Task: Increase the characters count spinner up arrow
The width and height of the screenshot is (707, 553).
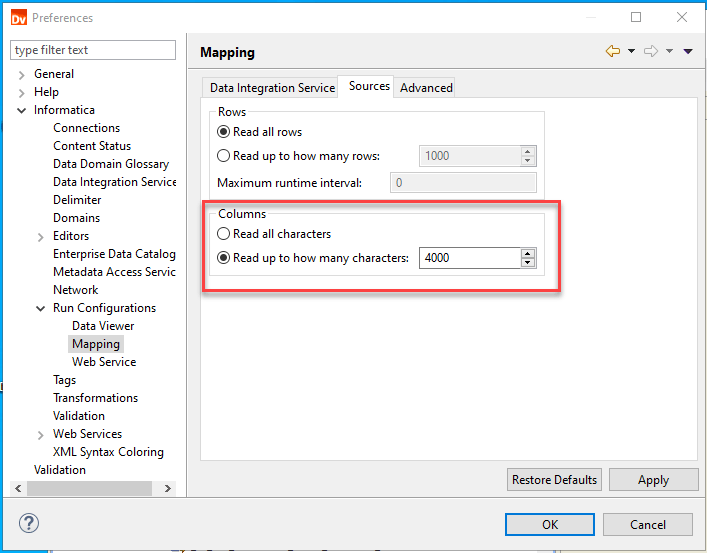Action: [x=528, y=253]
